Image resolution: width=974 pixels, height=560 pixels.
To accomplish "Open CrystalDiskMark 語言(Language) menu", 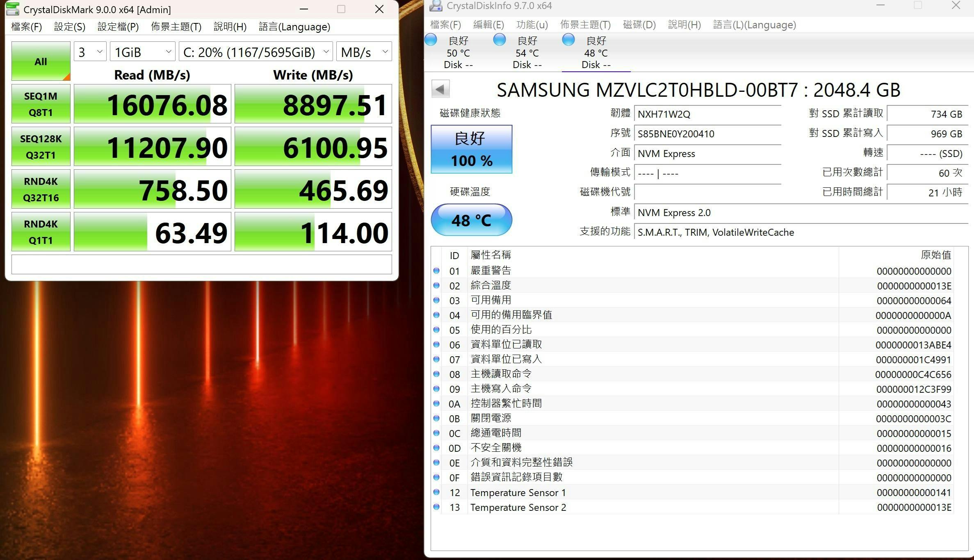I will 294,27.
